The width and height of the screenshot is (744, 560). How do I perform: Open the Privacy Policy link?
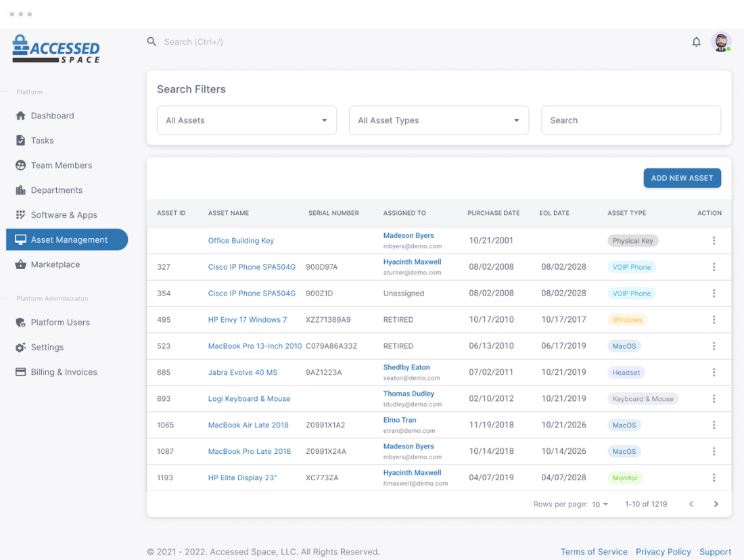(663, 552)
